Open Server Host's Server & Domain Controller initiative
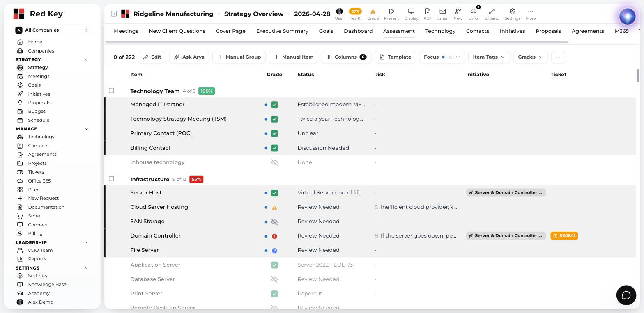Image resolution: width=644 pixels, height=313 pixels. [x=506, y=193]
